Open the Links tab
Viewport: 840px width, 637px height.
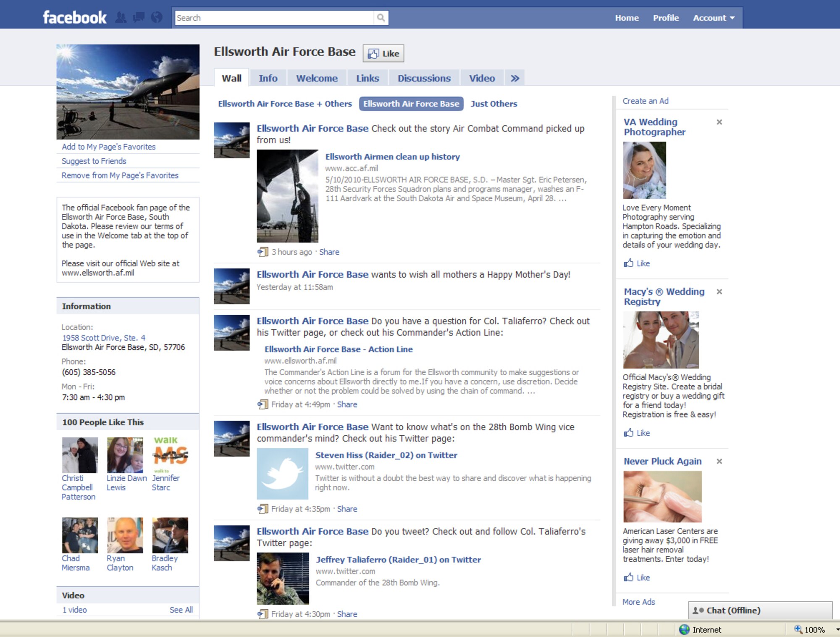click(x=367, y=78)
